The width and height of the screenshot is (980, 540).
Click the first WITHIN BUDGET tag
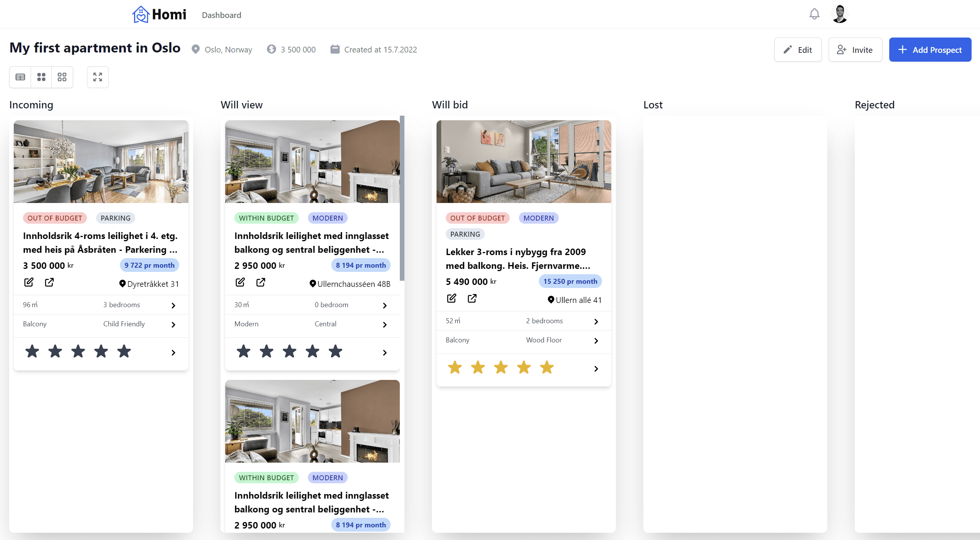pos(266,218)
